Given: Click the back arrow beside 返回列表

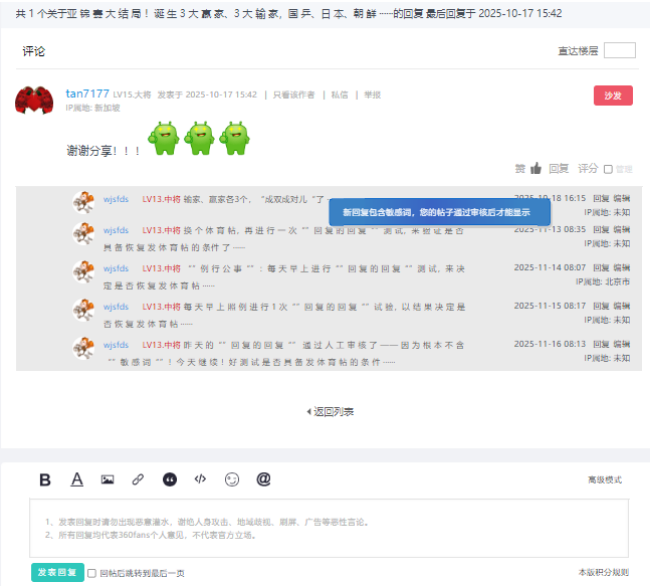Looking at the screenshot, I should click(309, 412).
